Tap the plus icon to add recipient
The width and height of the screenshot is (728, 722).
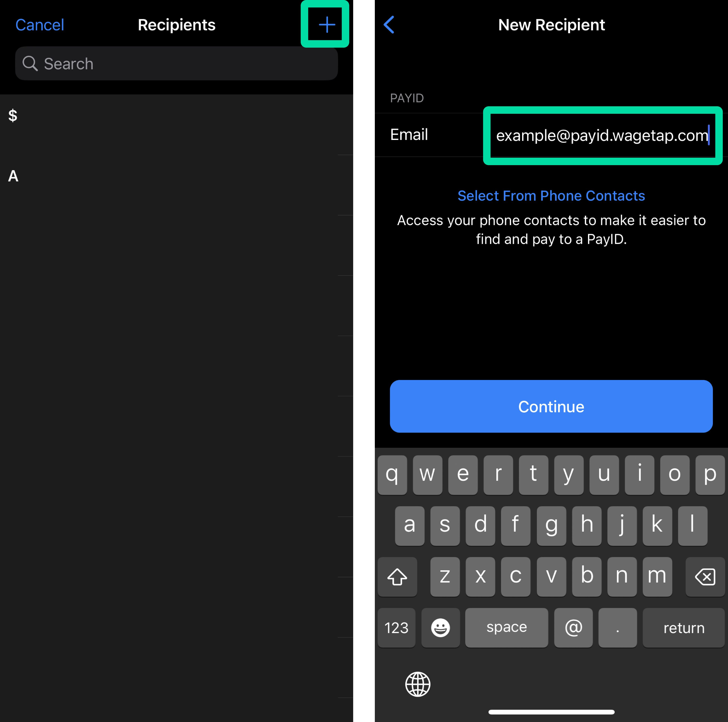[x=326, y=25]
